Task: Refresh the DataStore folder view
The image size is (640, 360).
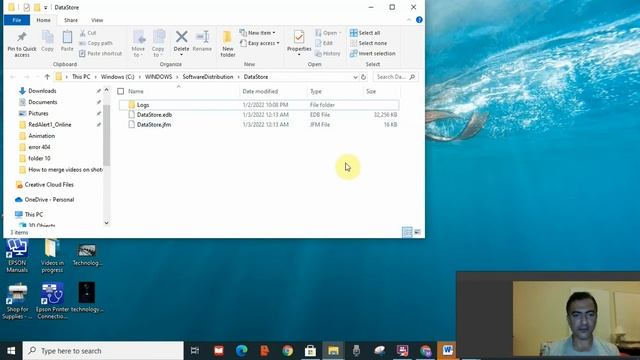Action: (364, 77)
